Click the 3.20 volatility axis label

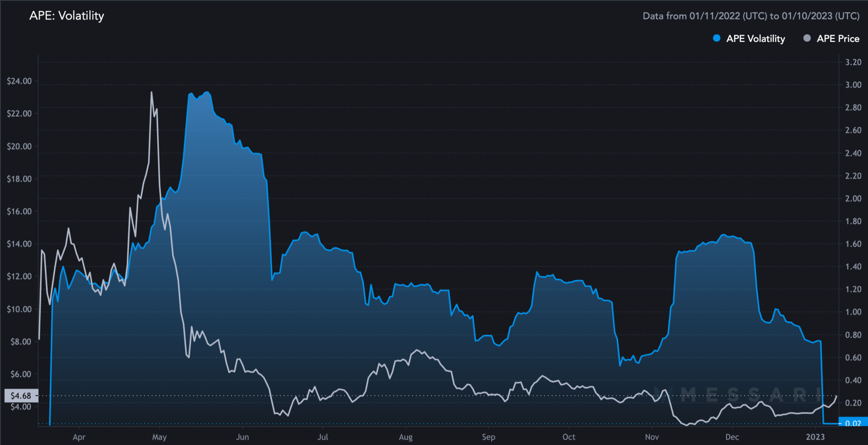pyautogui.click(x=853, y=62)
